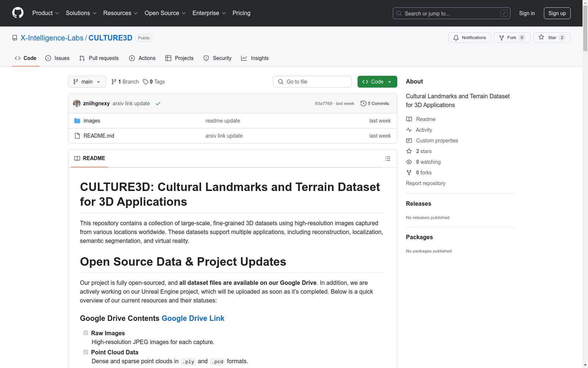Open the Google Drive Link
This screenshot has height=368, width=588.
click(x=193, y=318)
